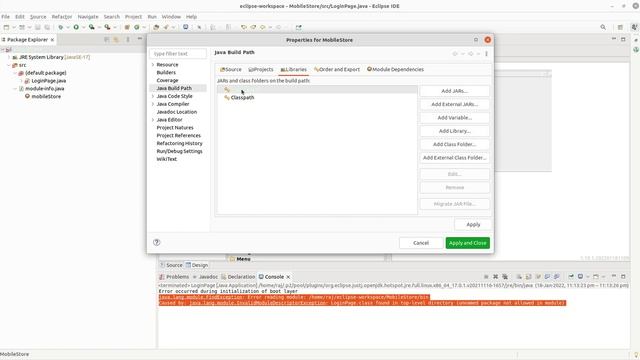
Task: Click the Add Library... button
Action: (454, 131)
